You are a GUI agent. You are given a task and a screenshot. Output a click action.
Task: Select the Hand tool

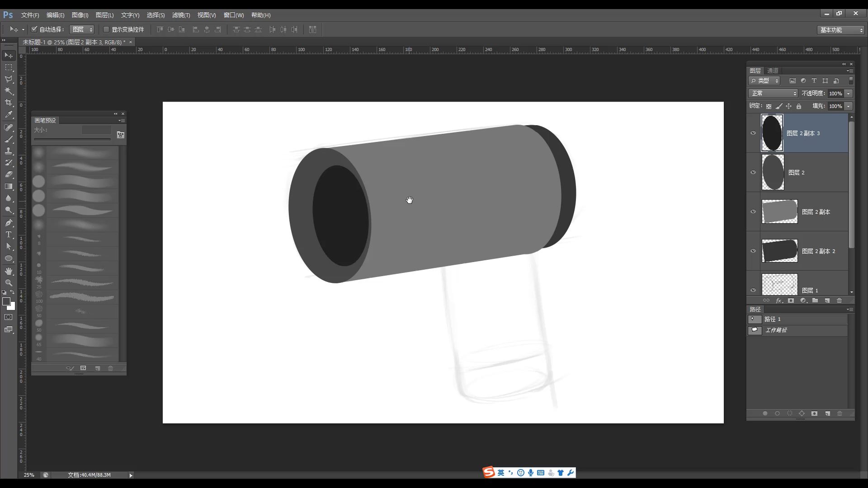point(8,271)
